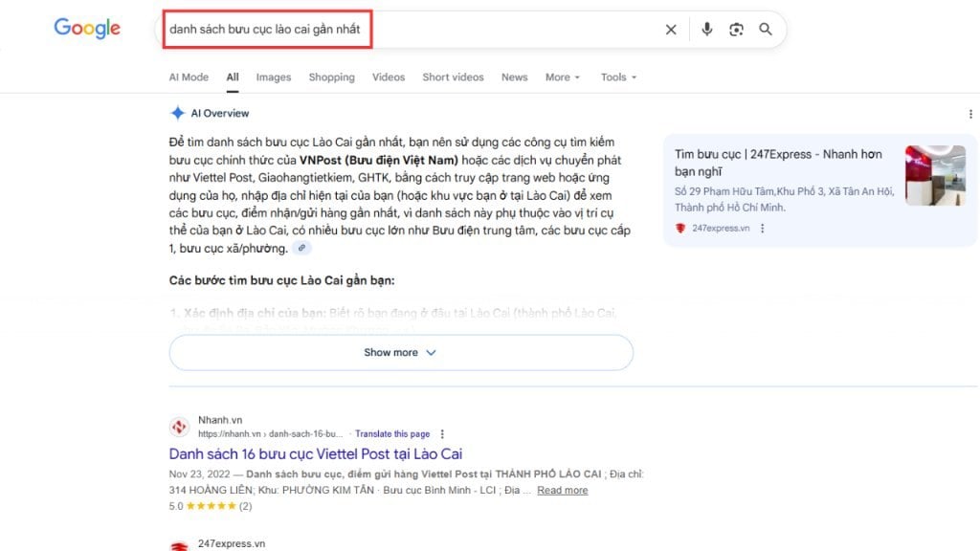Open Danh sách 16 bưu cục Viettel Post result
Screen dimensions: 980x551
click(316, 453)
